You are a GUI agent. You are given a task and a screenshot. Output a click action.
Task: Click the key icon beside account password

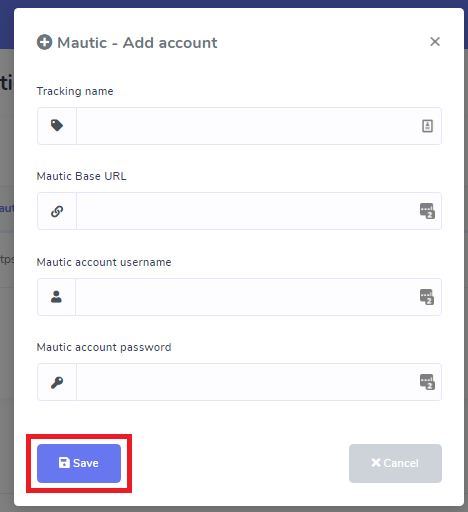57,382
